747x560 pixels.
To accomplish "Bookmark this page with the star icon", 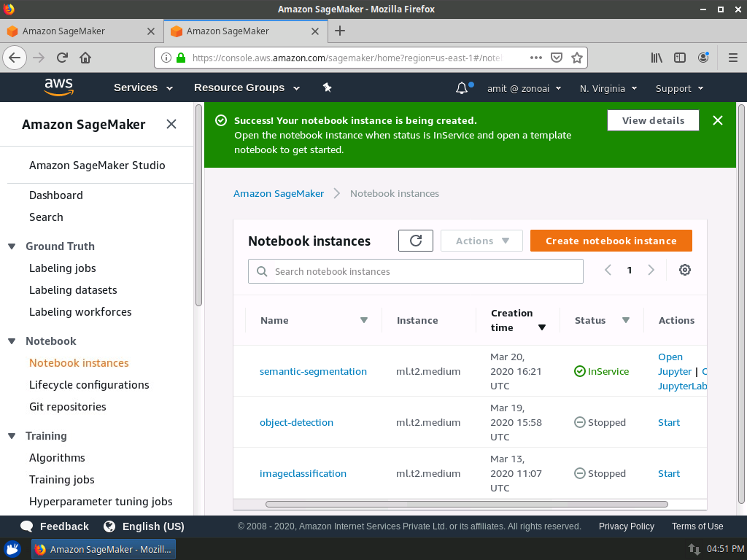I will [577, 58].
